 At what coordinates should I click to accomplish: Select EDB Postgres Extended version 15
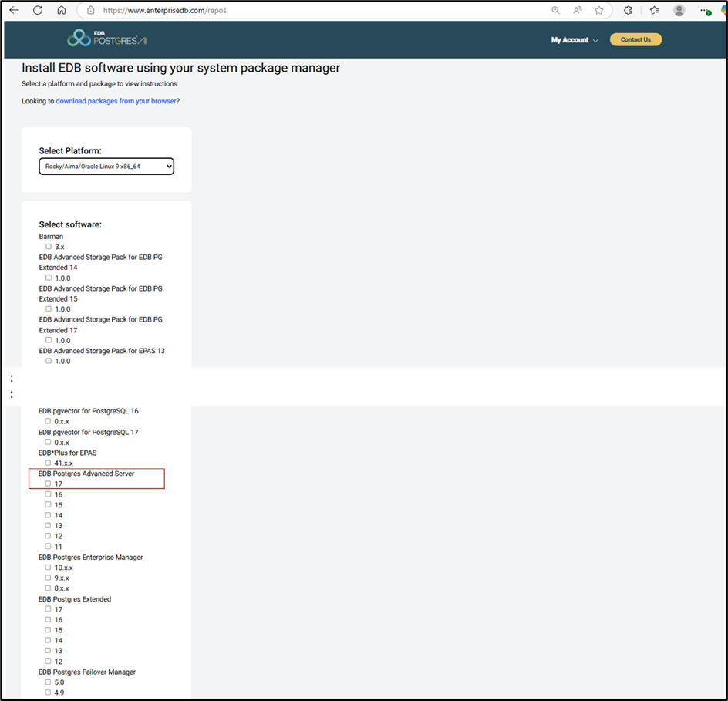tap(48, 630)
